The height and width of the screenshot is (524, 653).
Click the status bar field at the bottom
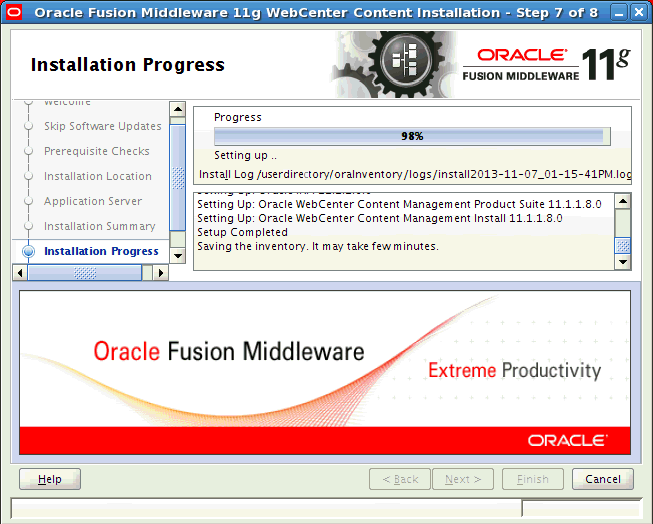pos(266,509)
